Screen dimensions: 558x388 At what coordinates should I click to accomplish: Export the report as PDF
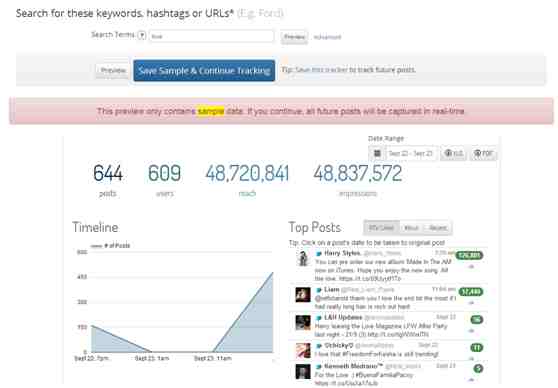click(483, 153)
